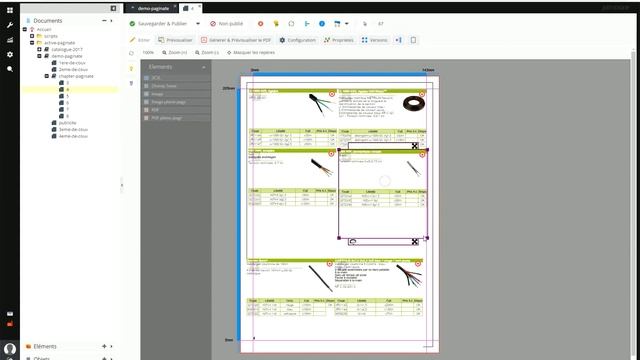Open the Versions tab
Screen dimensions: 640x360
pyautogui.click(x=374, y=40)
